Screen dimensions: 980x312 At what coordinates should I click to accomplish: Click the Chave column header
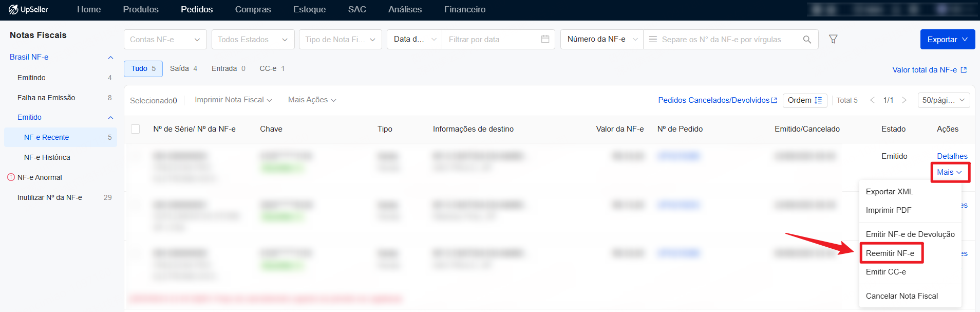(271, 129)
